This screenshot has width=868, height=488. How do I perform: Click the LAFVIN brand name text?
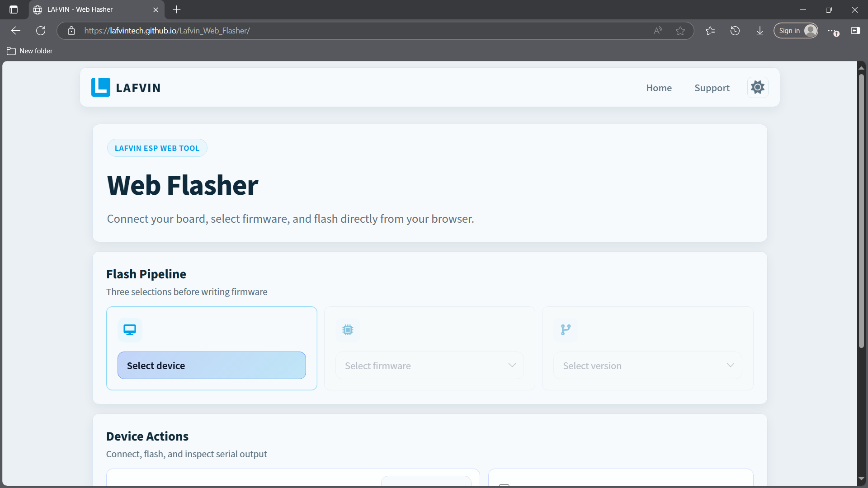(x=138, y=88)
